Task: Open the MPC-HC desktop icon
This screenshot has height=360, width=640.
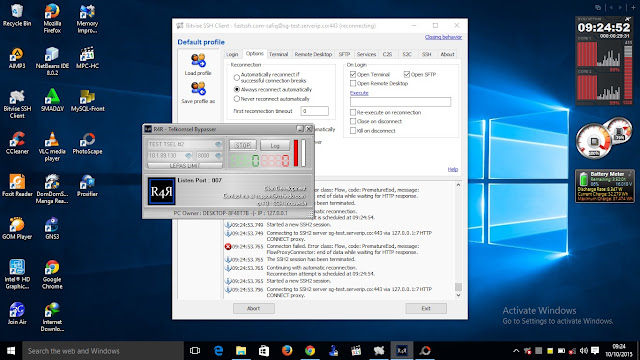Action: [x=87, y=58]
